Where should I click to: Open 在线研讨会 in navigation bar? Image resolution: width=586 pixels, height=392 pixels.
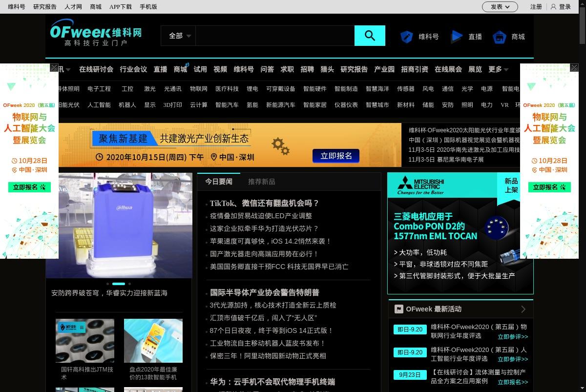coord(96,69)
